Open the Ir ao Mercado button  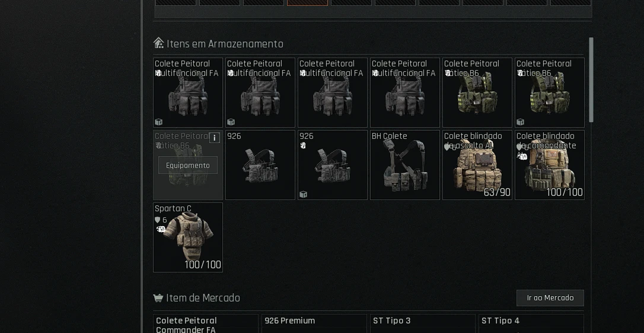pos(550,298)
